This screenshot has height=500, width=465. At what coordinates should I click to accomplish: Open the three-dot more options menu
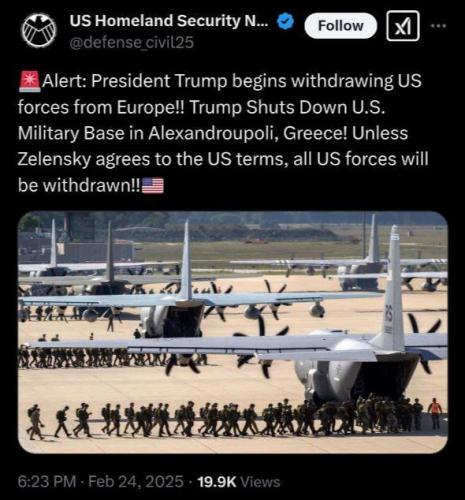tap(438, 25)
